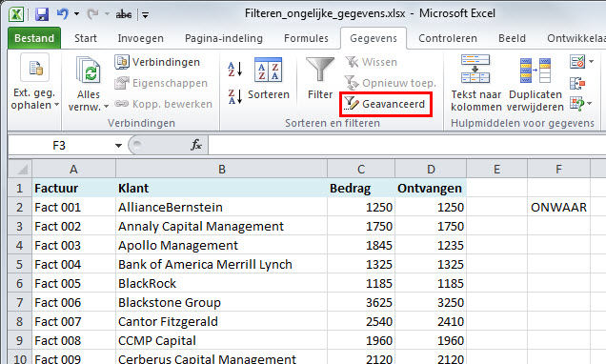
Task: Click the Factuur header cell
Action: click(x=73, y=188)
